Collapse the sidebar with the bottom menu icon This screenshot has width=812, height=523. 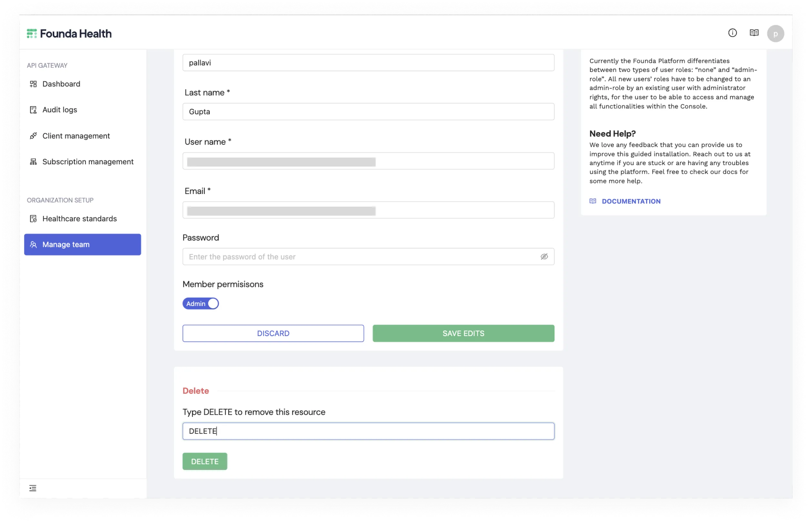pos(33,488)
